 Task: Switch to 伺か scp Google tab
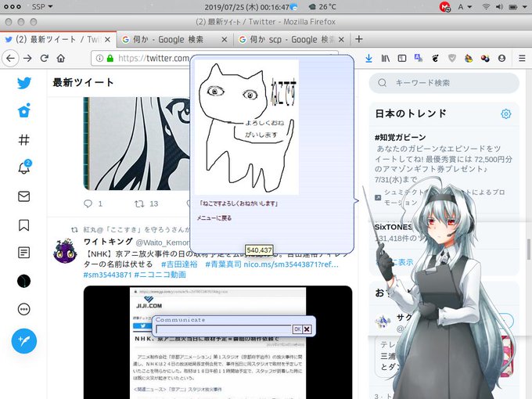291,40
